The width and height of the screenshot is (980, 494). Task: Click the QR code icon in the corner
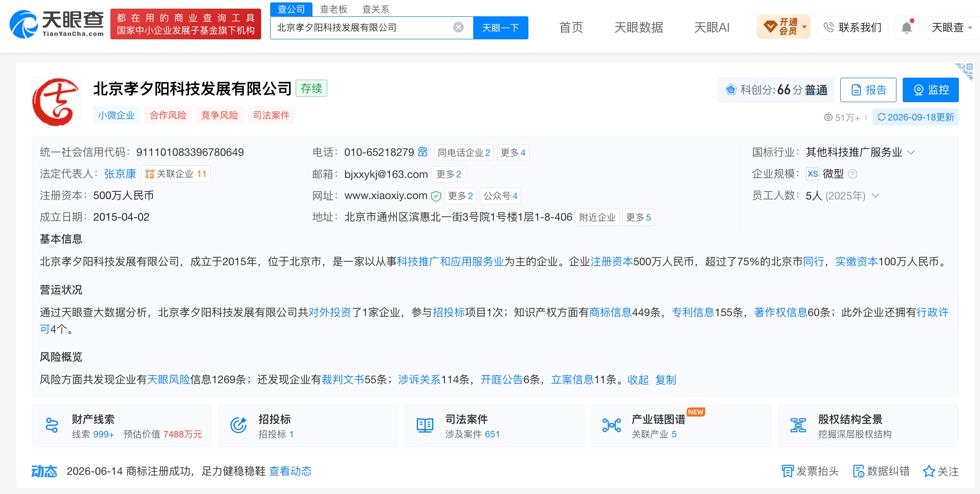click(x=965, y=71)
